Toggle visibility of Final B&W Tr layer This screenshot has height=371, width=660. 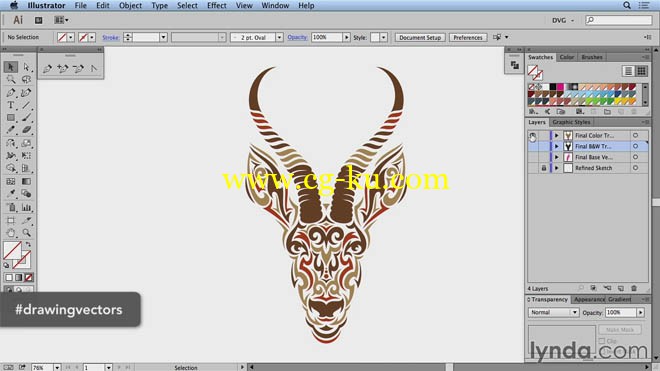[x=533, y=146]
